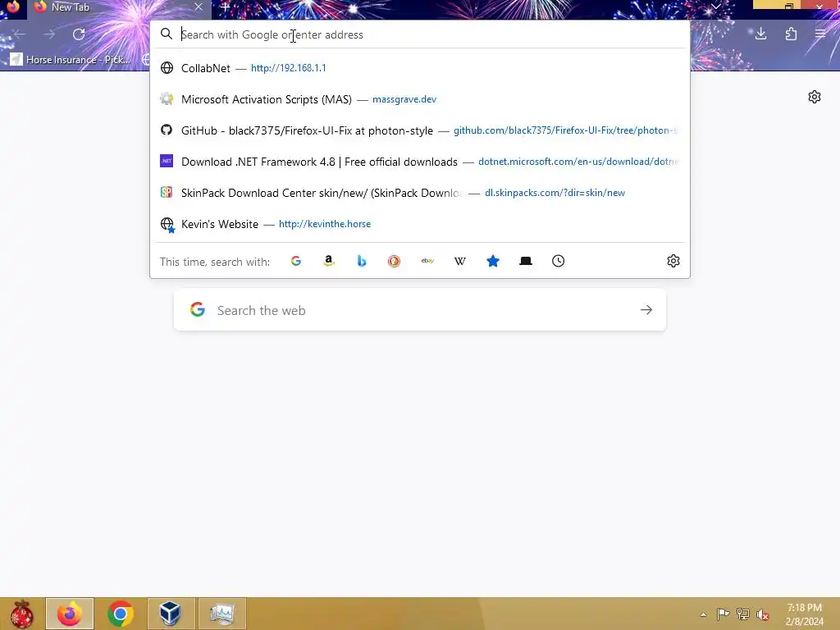
Task: Open the hamburger application menu
Action: pos(820,34)
